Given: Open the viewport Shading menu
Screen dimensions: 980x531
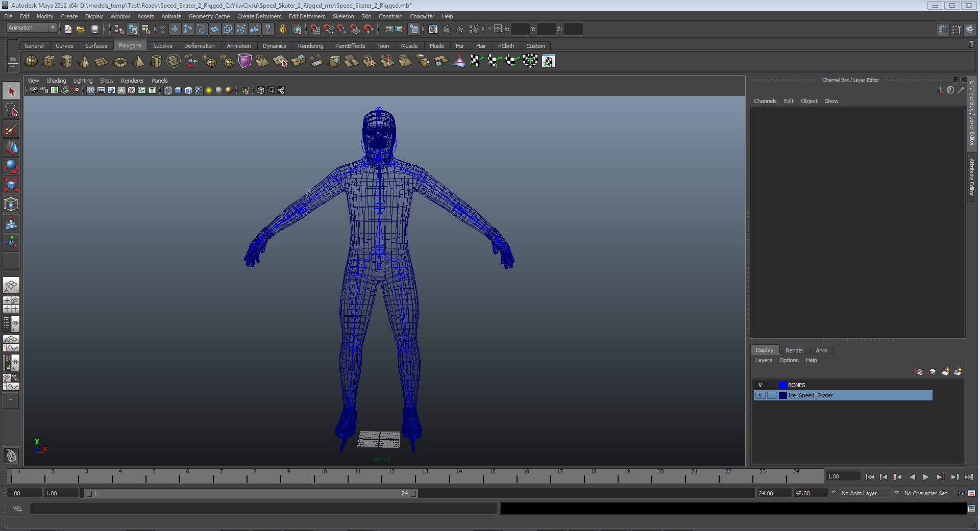Looking at the screenshot, I should pos(56,81).
